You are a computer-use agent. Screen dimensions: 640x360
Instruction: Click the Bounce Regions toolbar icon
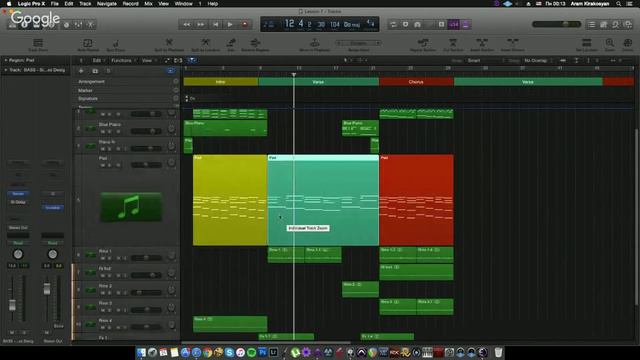[x=255, y=44]
